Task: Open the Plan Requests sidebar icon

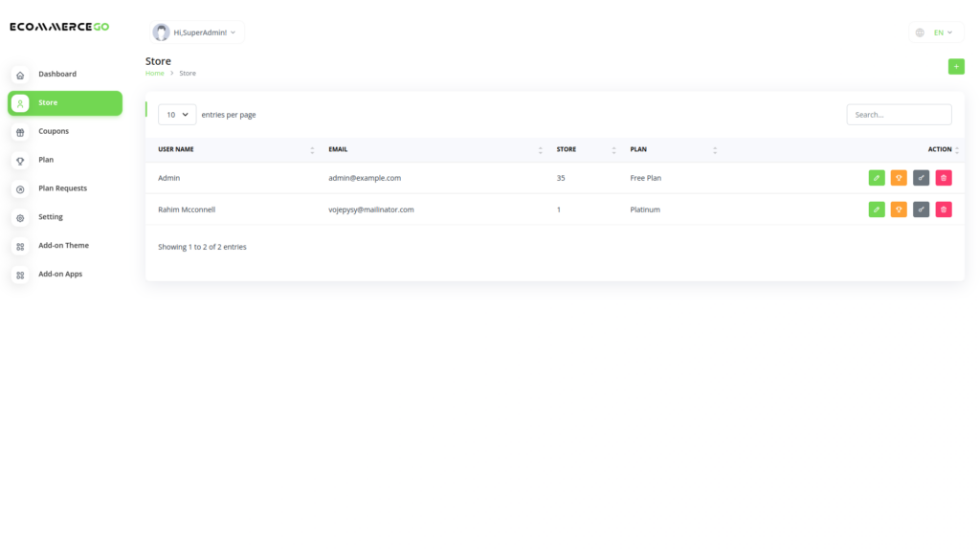Action: pyautogui.click(x=20, y=188)
